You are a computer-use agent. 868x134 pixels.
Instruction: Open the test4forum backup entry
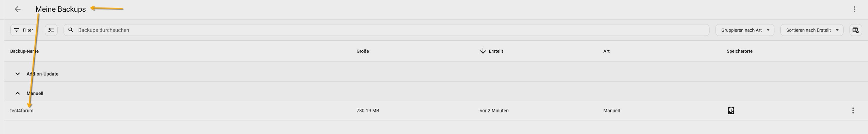(22, 111)
